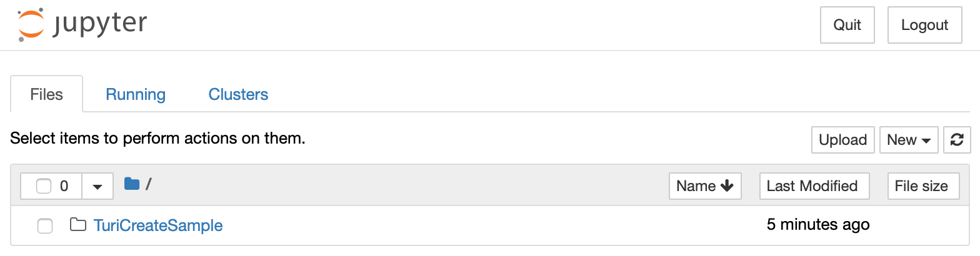Open the TuriCreateSample folder link
The width and height of the screenshot is (980, 256).
point(158,225)
